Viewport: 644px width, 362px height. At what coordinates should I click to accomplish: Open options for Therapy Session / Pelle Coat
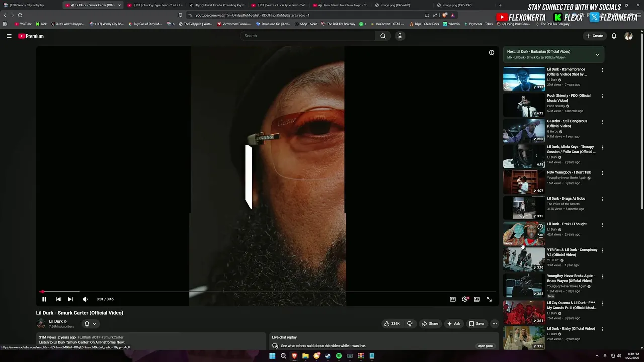(602, 148)
